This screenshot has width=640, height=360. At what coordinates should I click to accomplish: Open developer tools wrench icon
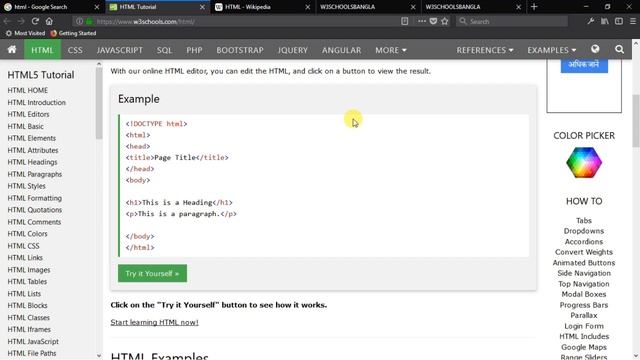point(591,21)
